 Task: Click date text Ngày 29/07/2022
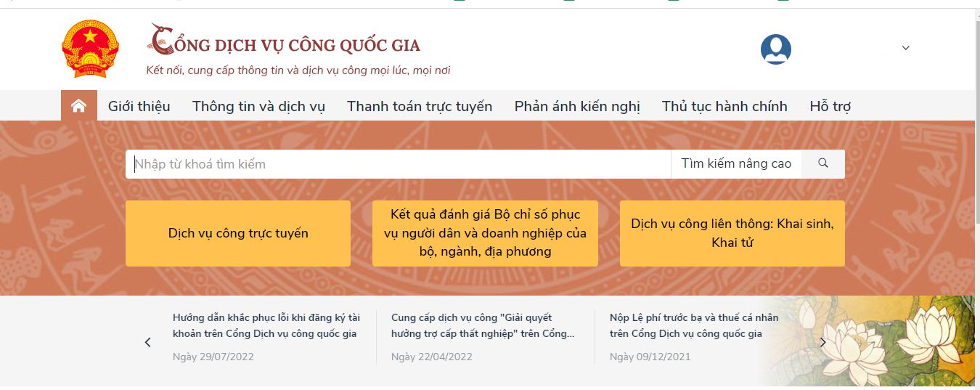click(213, 357)
